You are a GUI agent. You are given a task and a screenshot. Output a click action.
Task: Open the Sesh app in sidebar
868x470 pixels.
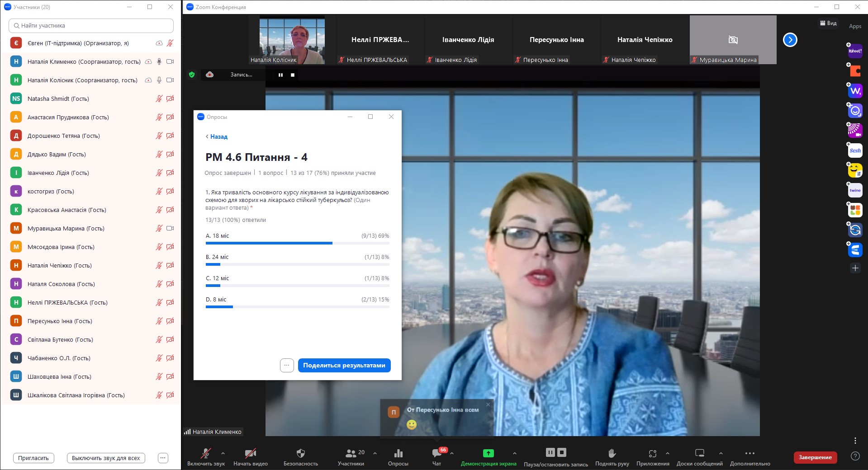coord(855,150)
